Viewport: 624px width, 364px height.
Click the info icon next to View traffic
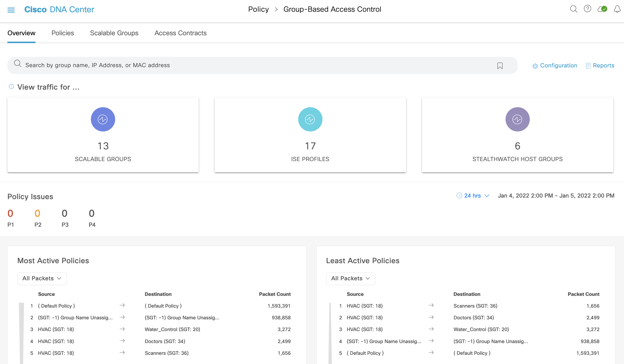pyautogui.click(x=11, y=86)
